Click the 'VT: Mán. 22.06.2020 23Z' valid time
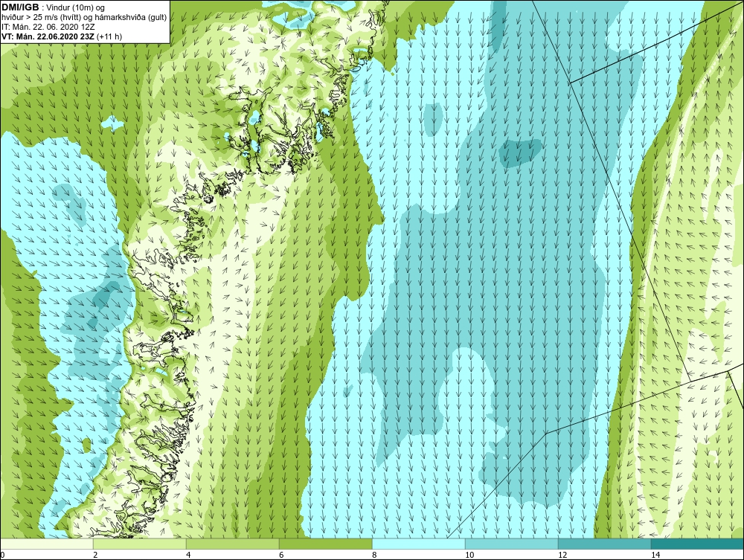This screenshot has width=744, height=560. 48,36
